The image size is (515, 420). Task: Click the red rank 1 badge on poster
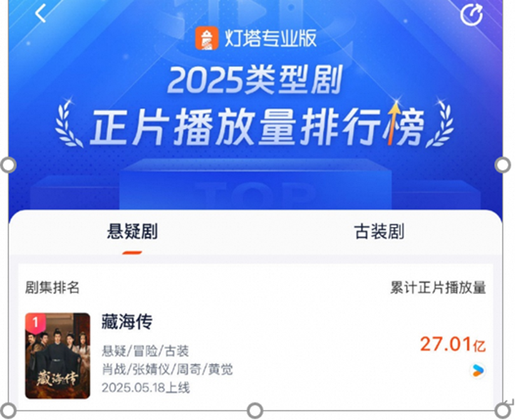pos(36,322)
